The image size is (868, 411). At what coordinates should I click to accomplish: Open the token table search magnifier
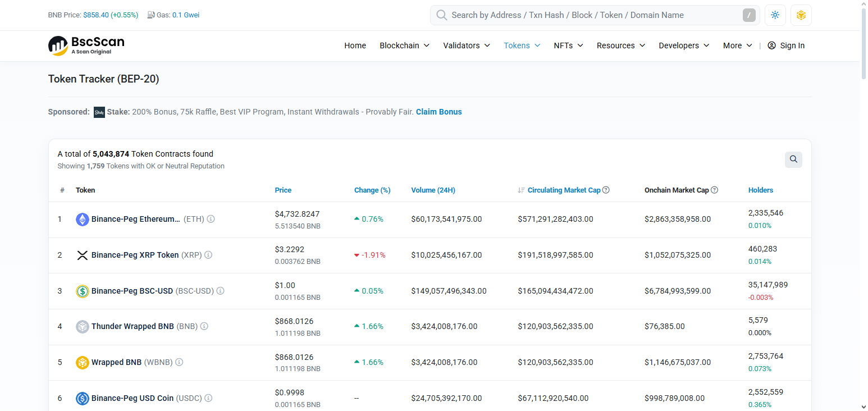click(793, 159)
